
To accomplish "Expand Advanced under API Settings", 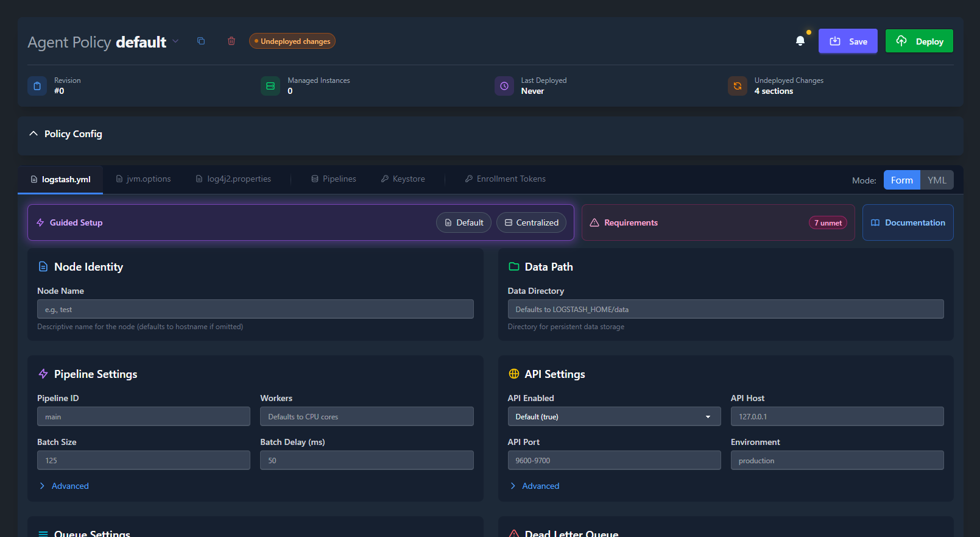I will (x=535, y=486).
